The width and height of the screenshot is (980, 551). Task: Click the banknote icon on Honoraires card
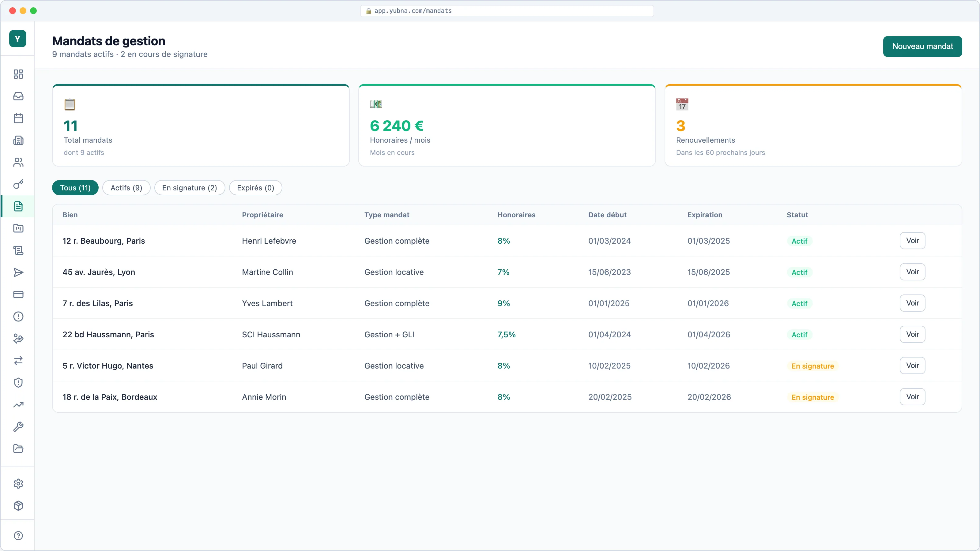[x=376, y=104]
